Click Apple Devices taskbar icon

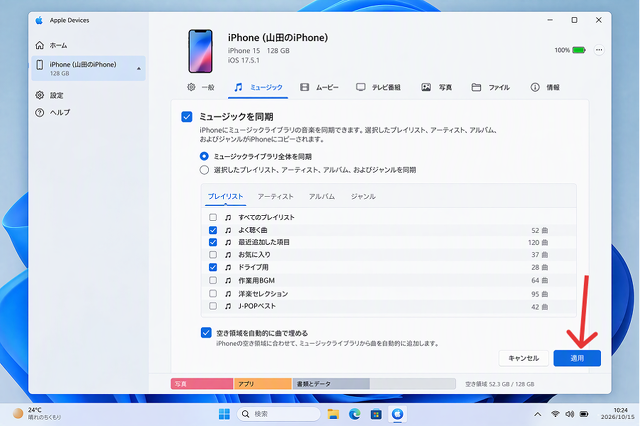click(397, 414)
